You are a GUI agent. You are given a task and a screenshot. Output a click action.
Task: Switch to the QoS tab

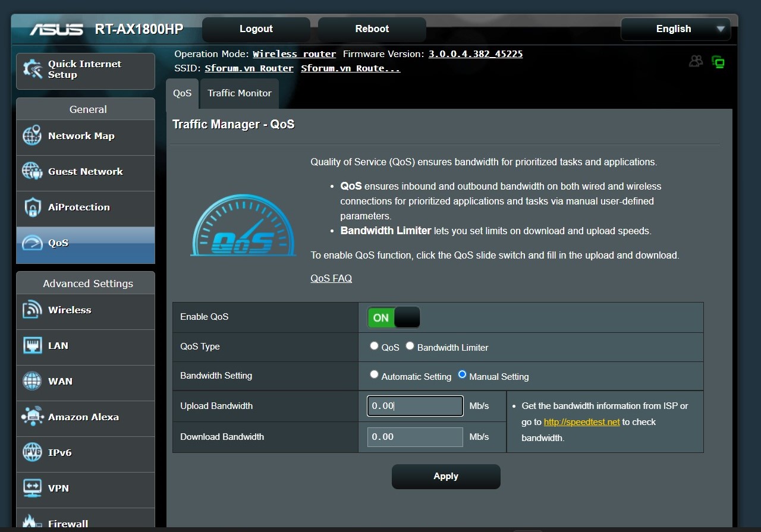182,93
